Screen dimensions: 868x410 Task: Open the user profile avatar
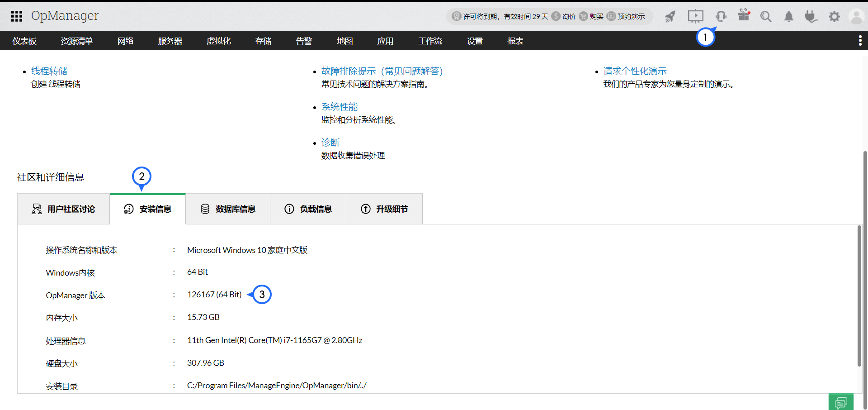(857, 17)
